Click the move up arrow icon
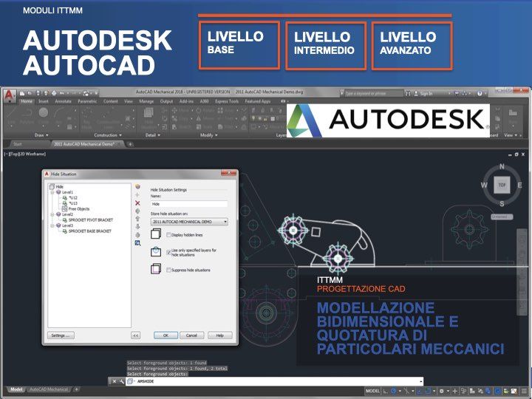The image size is (532, 399). click(137, 219)
